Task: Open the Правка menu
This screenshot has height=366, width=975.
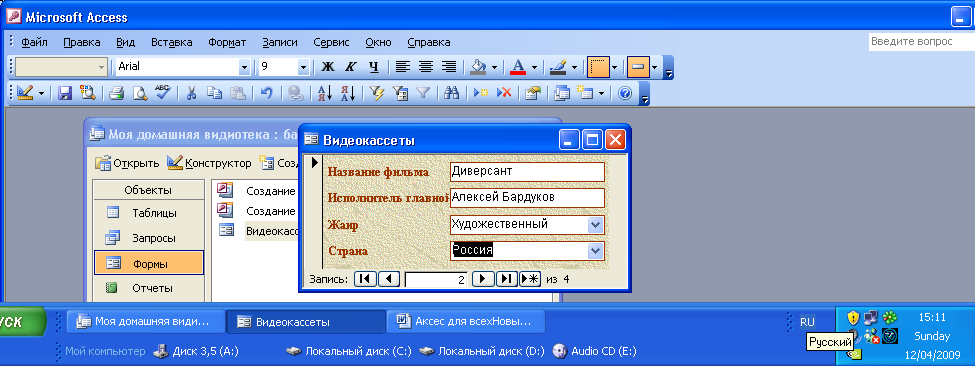Action: tap(81, 43)
